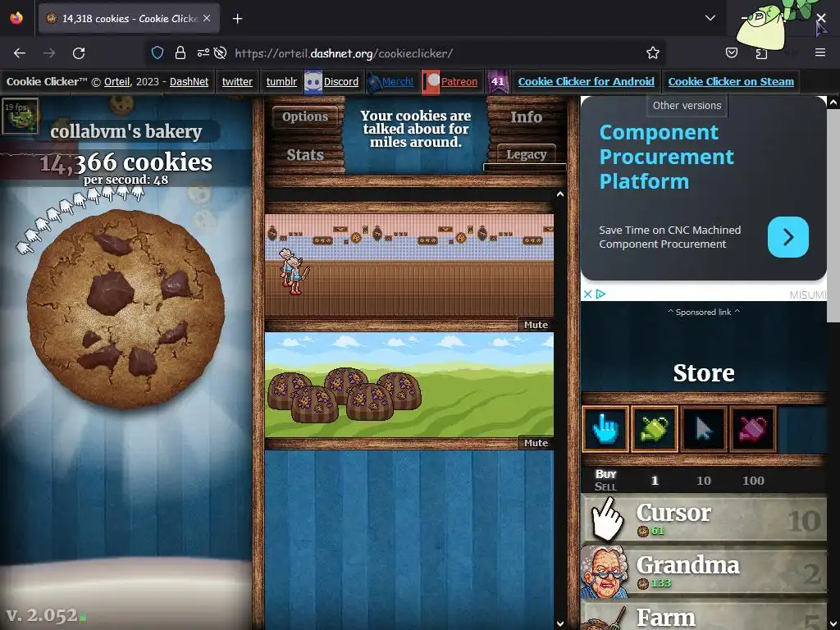
Task: Set purchase quantity to 100
Action: tap(753, 481)
